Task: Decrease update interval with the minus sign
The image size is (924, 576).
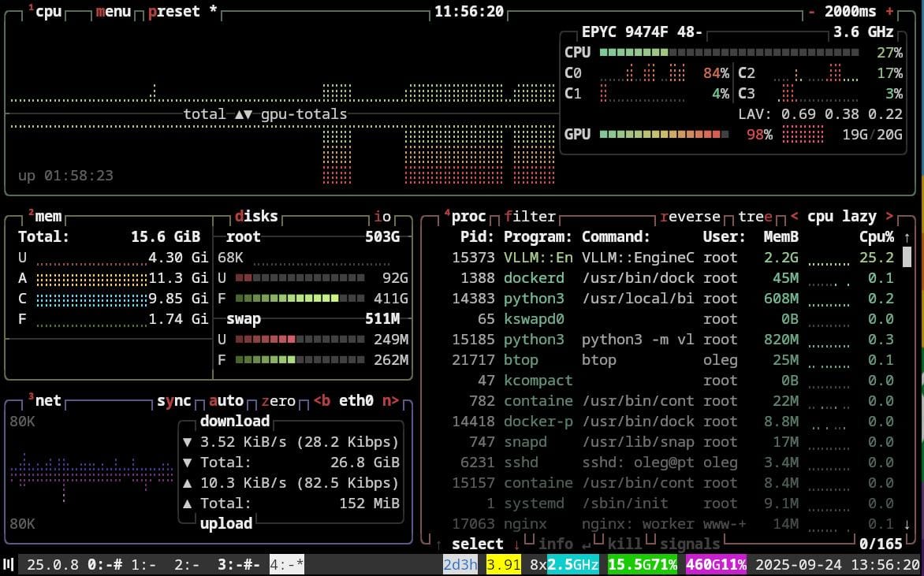Action: pyautogui.click(x=812, y=12)
